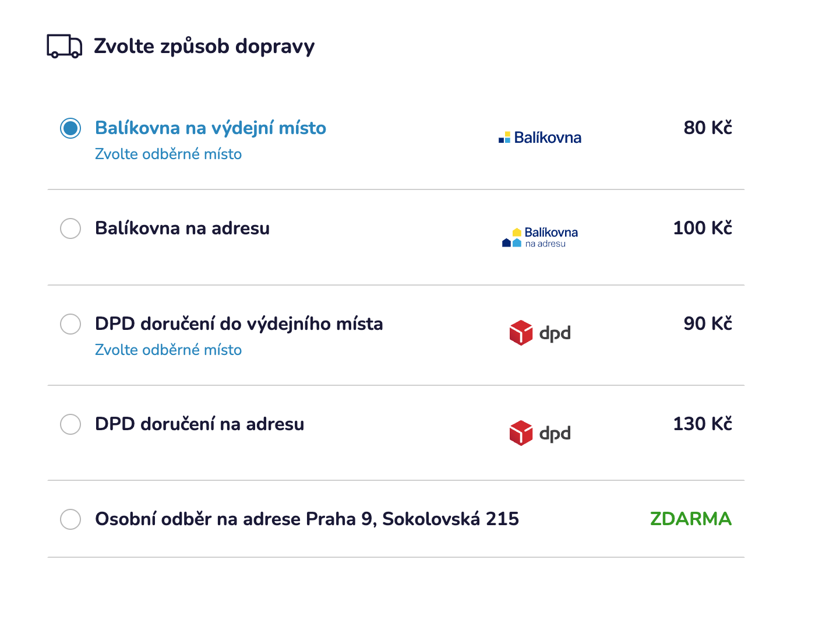Viewport: 840px width, 619px height.
Task: Choose DPD doručení na adresu radio button
Action: tap(70, 424)
